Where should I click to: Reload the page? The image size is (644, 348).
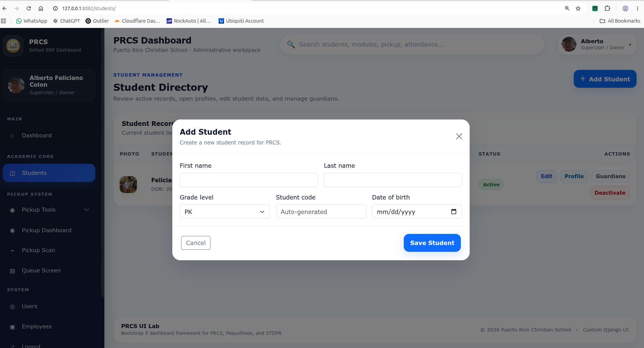click(29, 8)
